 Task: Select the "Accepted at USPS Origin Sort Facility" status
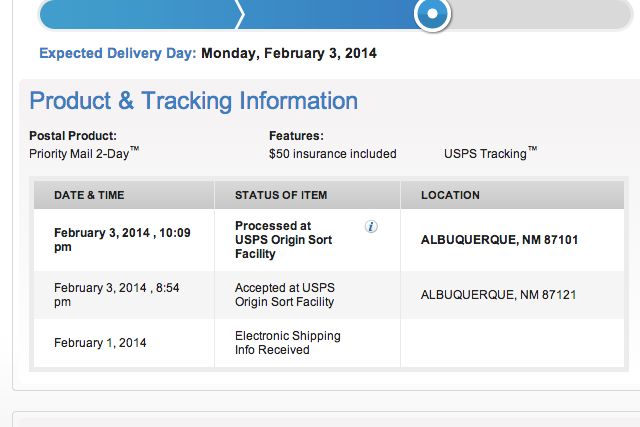click(284, 295)
